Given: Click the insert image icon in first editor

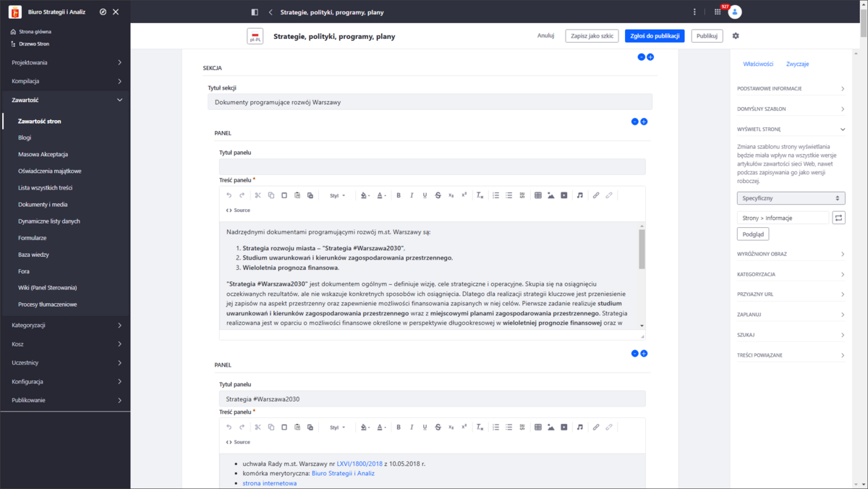Looking at the screenshot, I should [x=550, y=195].
